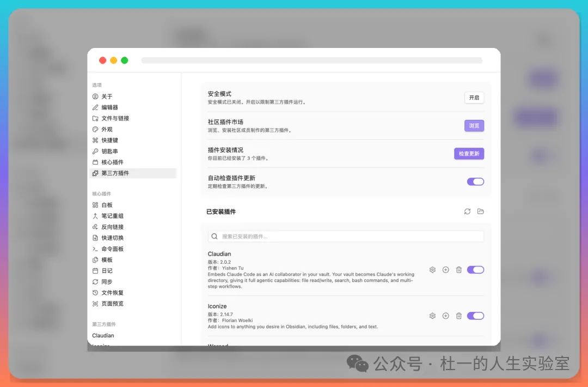Image resolution: width=588 pixels, height=387 pixels.
Task: Click the 模板 copy icon
Action: pos(95,260)
